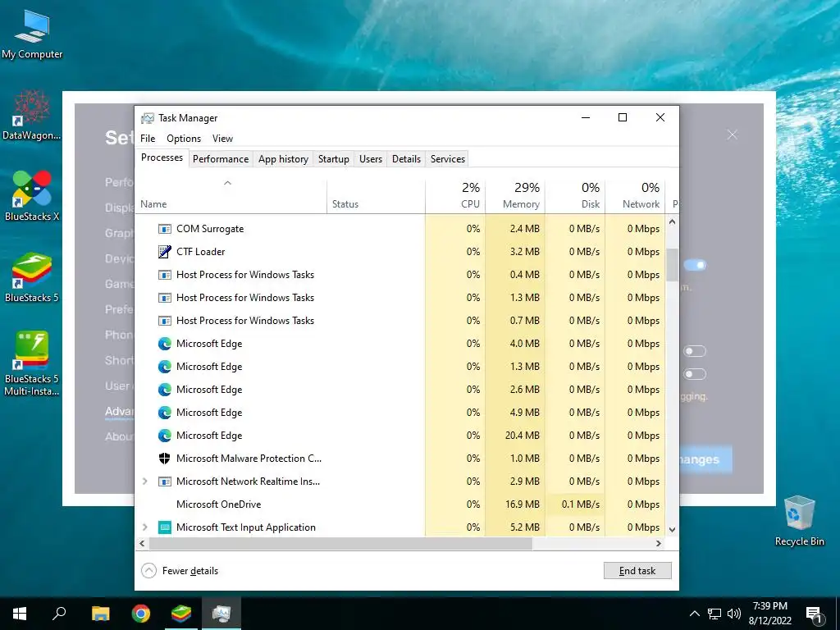The width and height of the screenshot is (840, 630).
Task: Select the Microsoft OneDrive process row
Action: tap(400, 504)
